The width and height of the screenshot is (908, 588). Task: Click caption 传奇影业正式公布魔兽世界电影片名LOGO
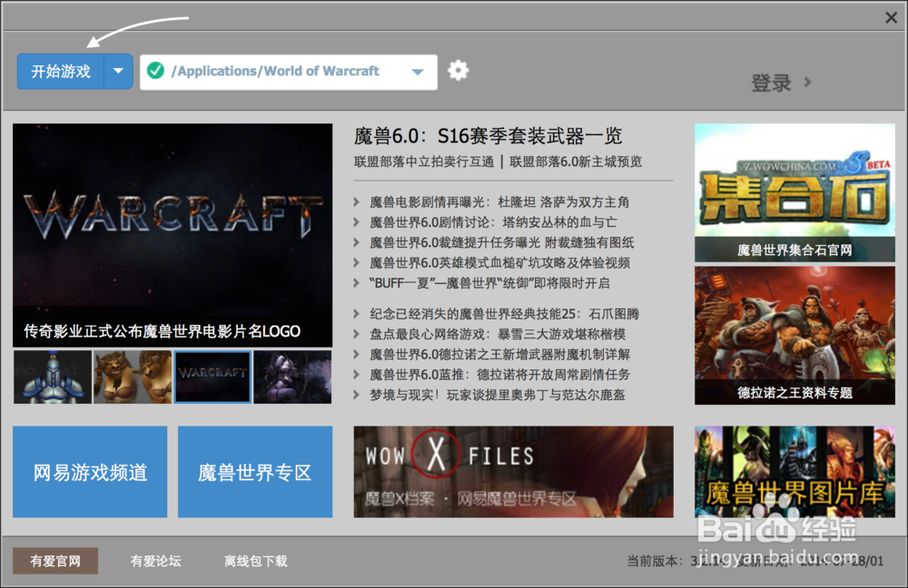(163, 331)
